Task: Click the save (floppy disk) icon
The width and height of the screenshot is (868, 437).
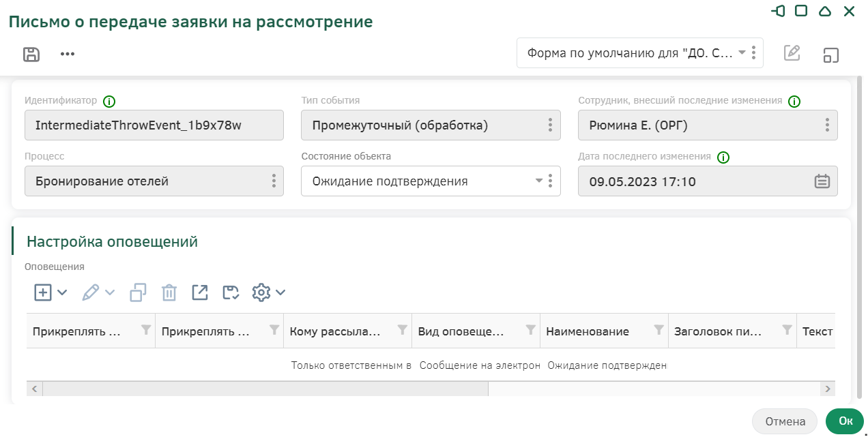Action: click(x=31, y=55)
